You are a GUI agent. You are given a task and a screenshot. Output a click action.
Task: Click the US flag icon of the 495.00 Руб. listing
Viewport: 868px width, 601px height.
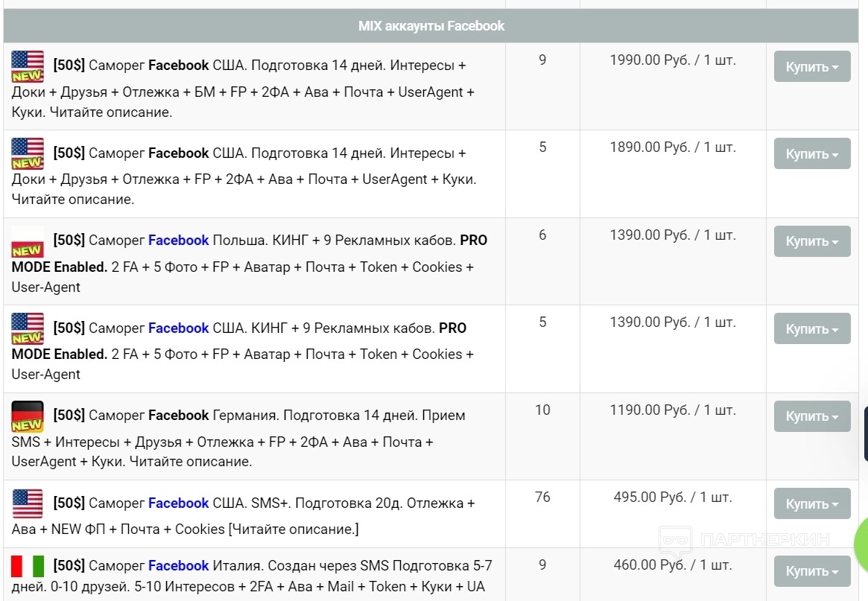click(x=28, y=503)
